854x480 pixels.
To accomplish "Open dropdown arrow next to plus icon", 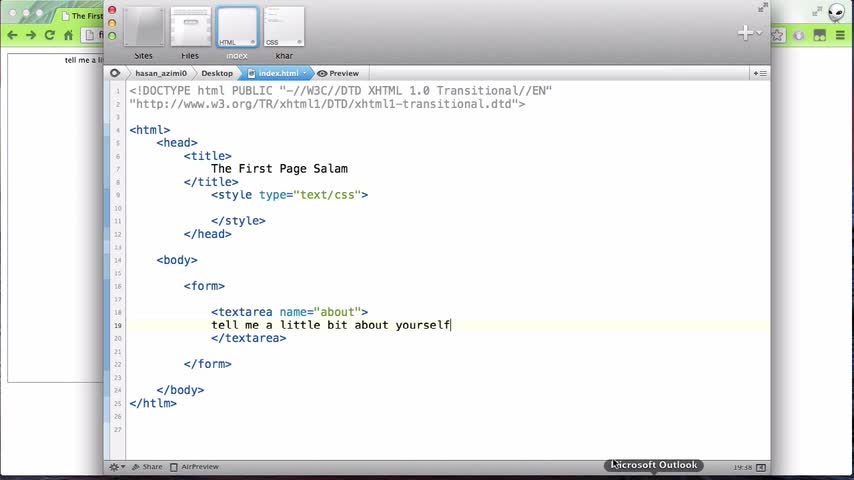I will pos(759,33).
